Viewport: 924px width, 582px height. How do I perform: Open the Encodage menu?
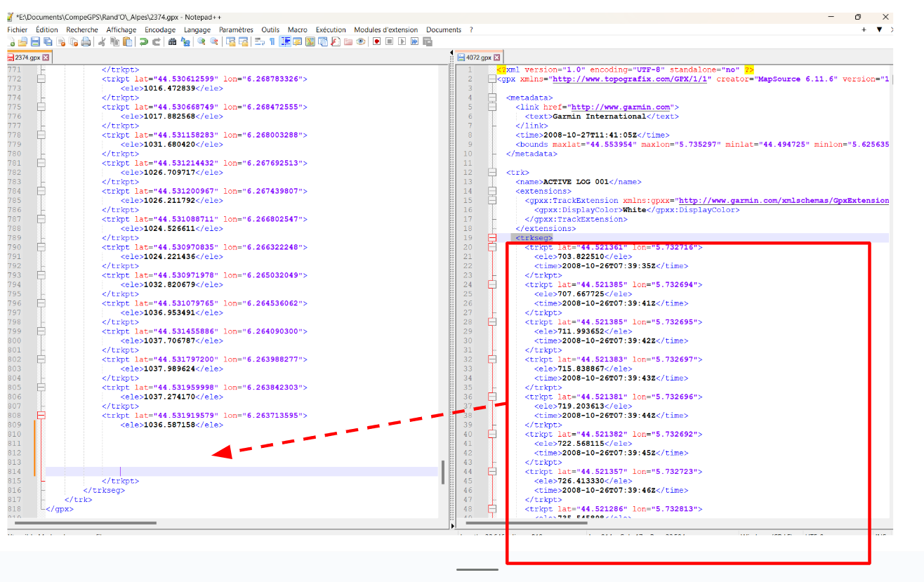(x=160, y=29)
